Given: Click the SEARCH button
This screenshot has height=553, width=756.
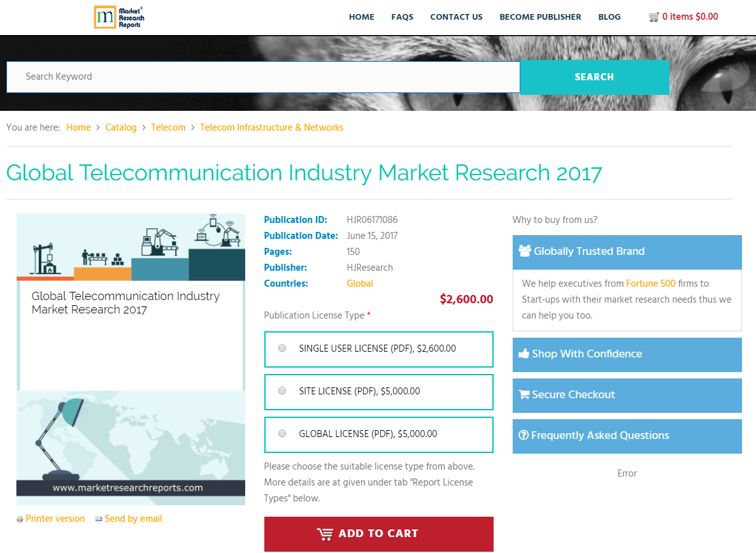Looking at the screenshot, I should [594, 77].
